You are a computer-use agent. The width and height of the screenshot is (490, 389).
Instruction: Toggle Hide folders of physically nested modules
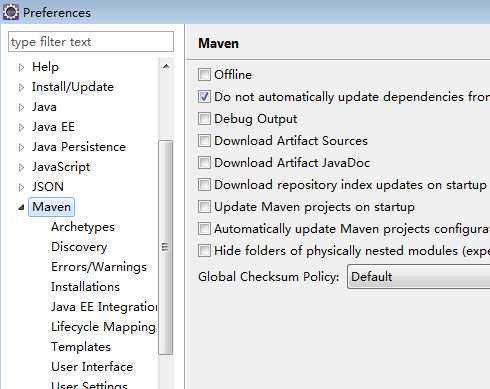coord(204,251)
